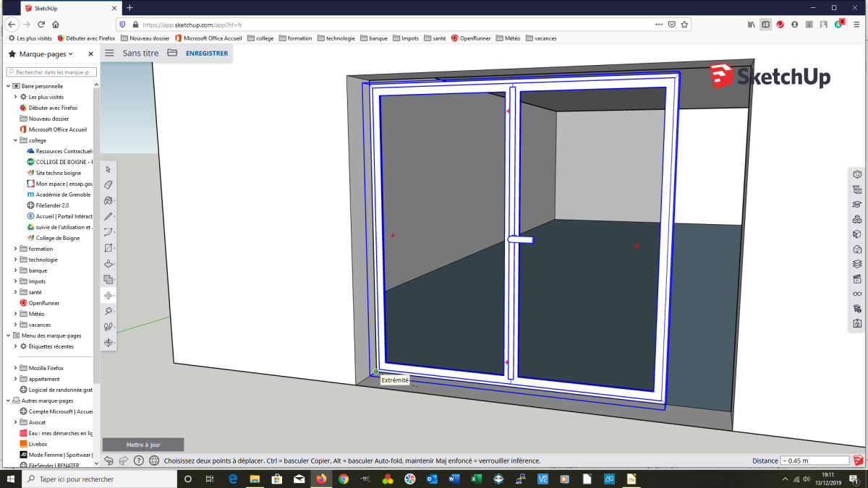This screenshot has height=488, width=868.
Task: Select the Eraser tool
Action: coord(109,185)
